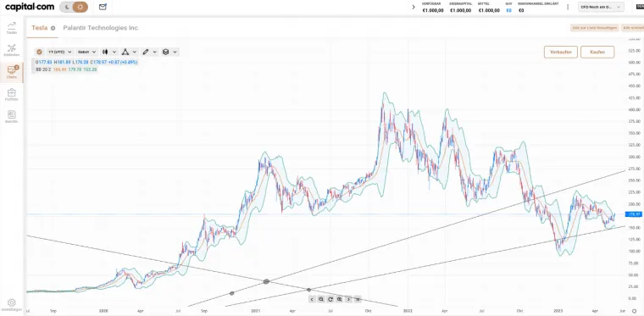Click the GUV €0 value

[x=509, y=10]
